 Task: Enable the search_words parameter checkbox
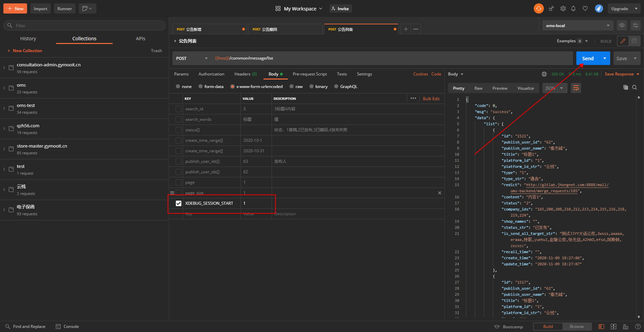coord(178,119)
